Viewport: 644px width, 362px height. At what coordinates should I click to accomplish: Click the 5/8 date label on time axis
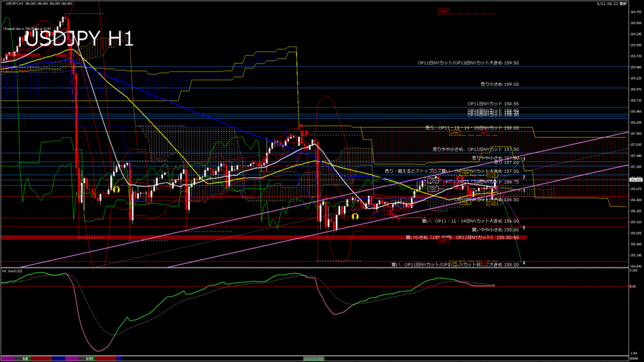25,359
